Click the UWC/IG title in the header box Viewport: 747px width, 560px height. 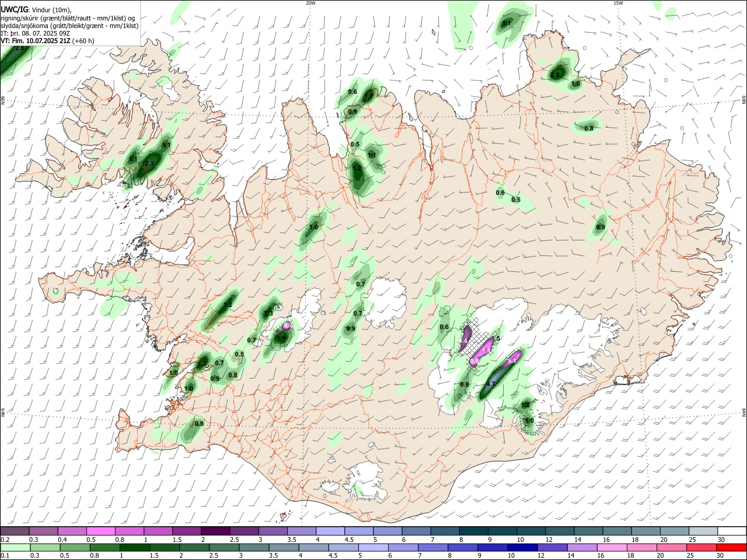click(x=13, y=9)
